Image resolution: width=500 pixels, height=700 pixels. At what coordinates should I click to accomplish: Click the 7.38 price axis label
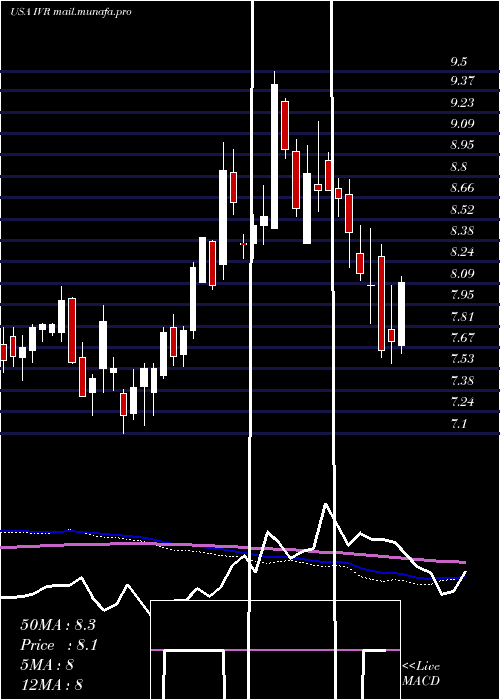462,381
